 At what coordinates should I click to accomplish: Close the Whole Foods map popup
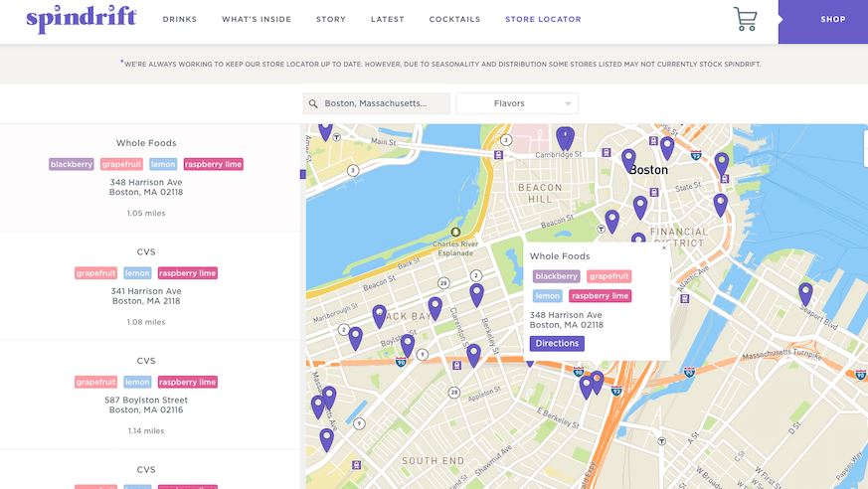[664, 247]
